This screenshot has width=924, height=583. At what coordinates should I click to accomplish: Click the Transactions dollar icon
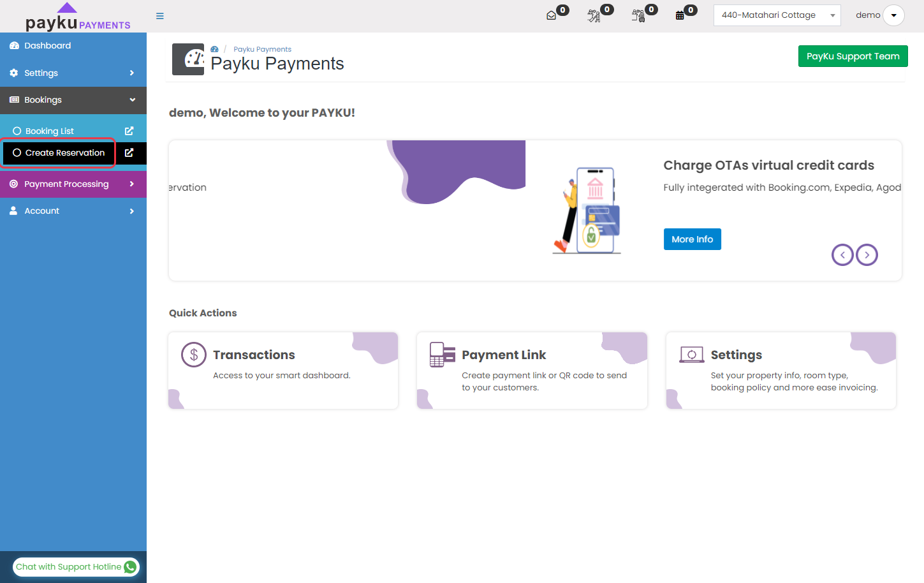194,355
